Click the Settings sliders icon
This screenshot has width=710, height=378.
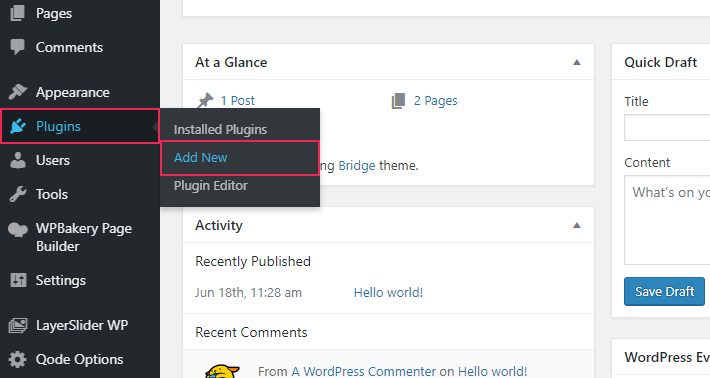18,280
